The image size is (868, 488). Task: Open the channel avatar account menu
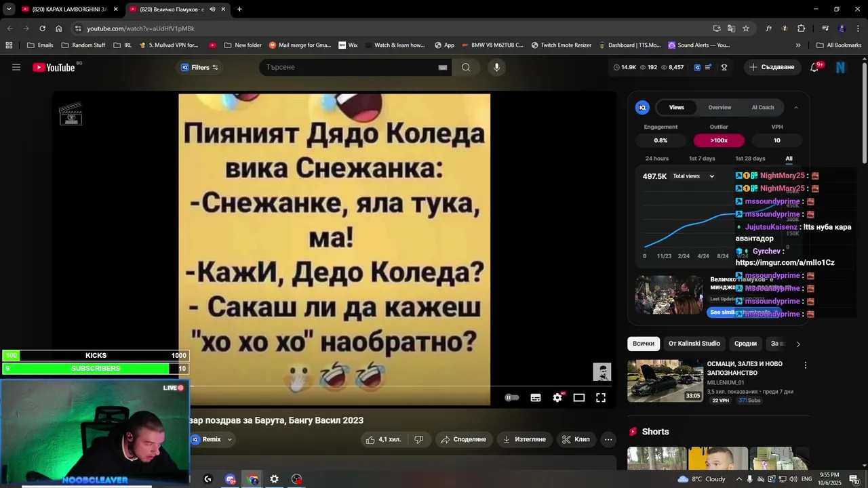(x=841, y=67)
